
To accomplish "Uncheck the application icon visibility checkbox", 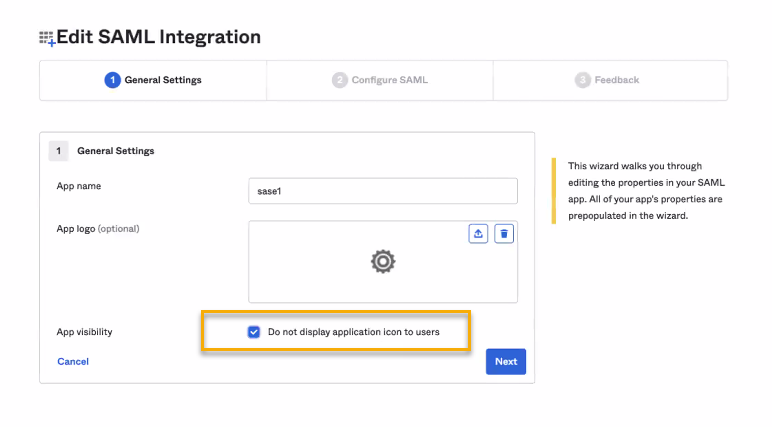I will (x=254, y=331).
